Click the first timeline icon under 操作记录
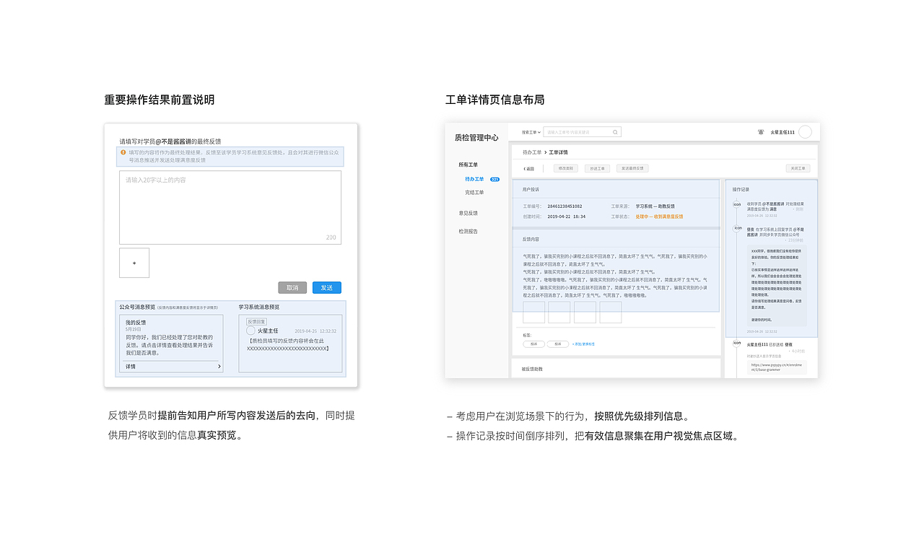Viewport: 924px width, 560px height. tap(736, 203)
